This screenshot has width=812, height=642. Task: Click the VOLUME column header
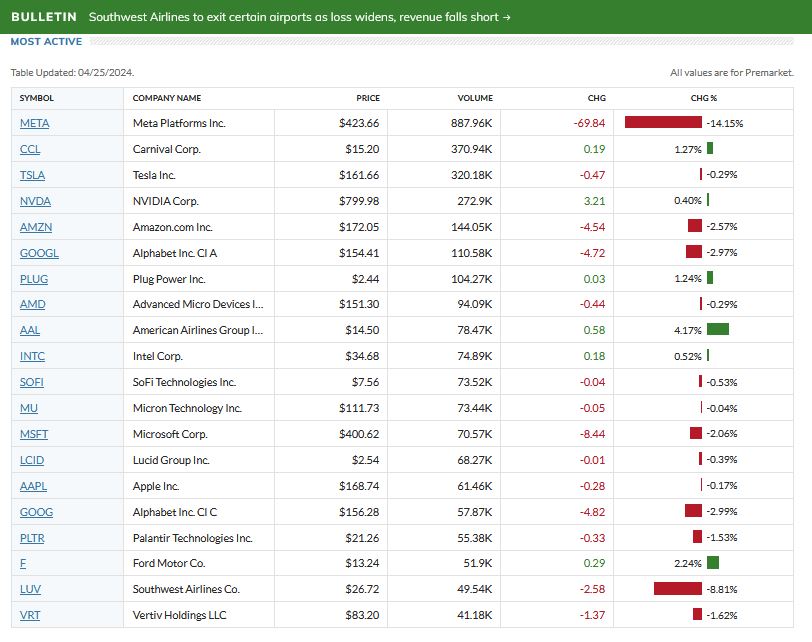click(475, 98)
